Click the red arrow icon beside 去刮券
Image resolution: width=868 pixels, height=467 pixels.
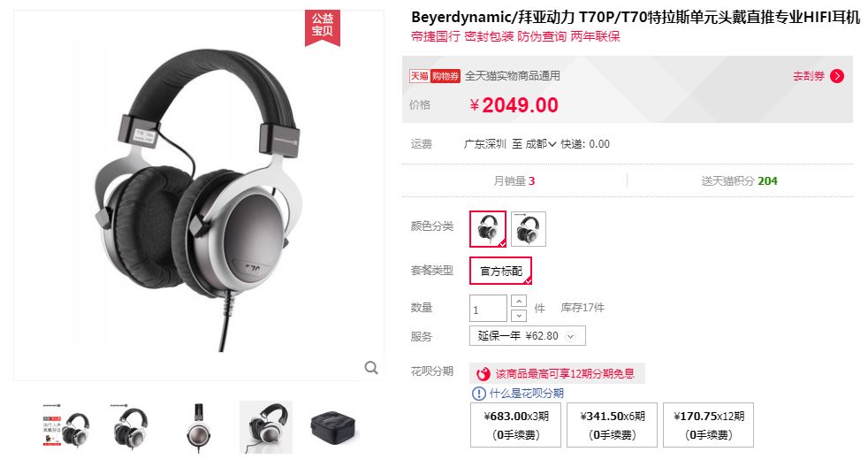(x=837, y=76)
